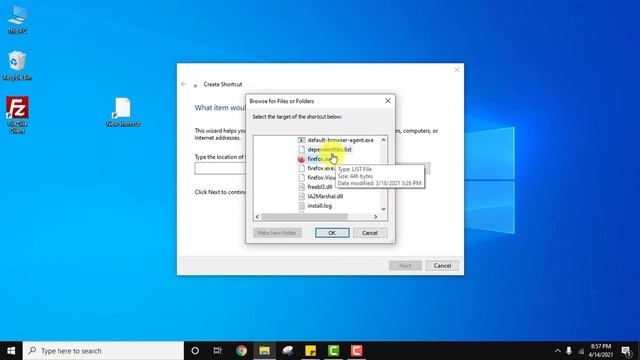Screen dimensions: 640x360
Task: Open Cortana from the taskbar
Action: [195, 351]
